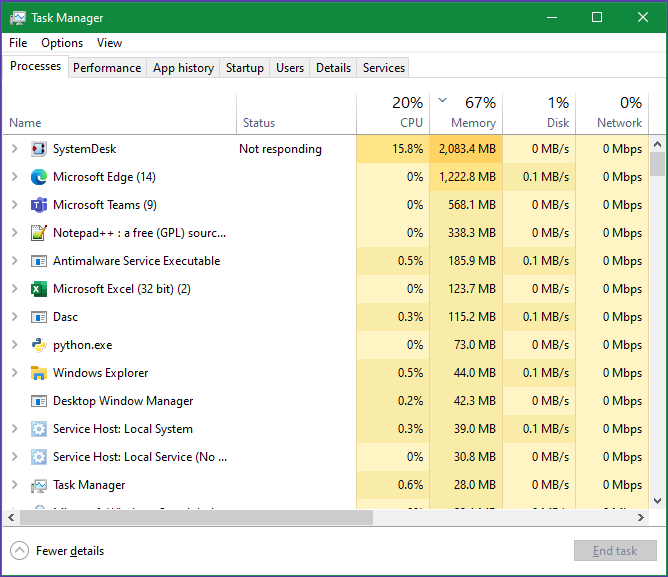Expand the Microsoft Teams (9) group
The width and height of the screenshot is (668, 577).
[x=14, y=205]
